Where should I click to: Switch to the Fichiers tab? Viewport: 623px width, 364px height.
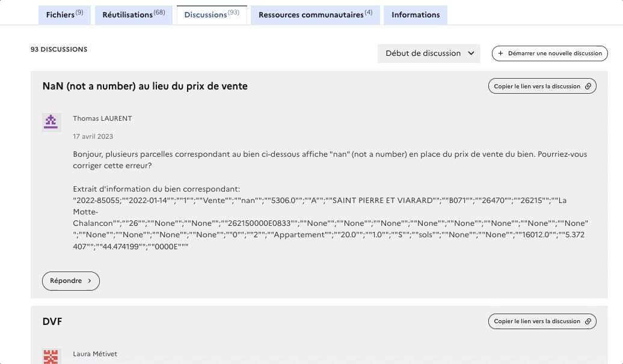point(64,15)
